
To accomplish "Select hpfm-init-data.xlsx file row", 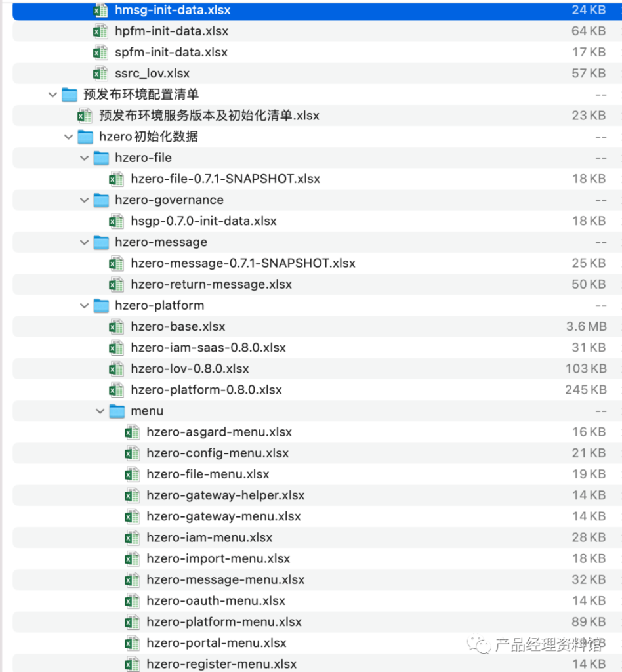I will (171, 31).
